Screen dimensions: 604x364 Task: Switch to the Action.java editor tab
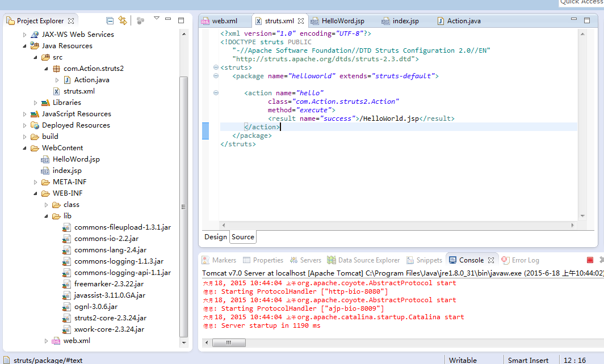pos(463,21)
